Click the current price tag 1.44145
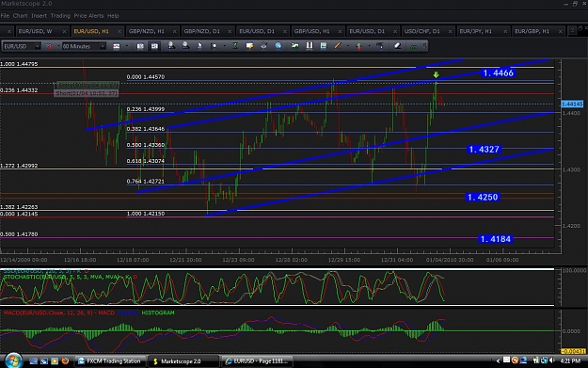The height and width of the screenshot is (368, 588). [x=572, y=104]
